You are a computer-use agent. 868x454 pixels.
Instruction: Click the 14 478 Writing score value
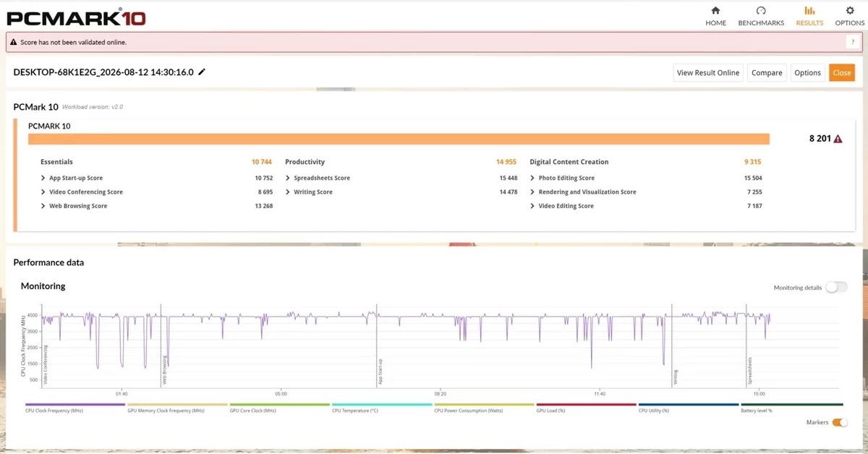point(508,192)
